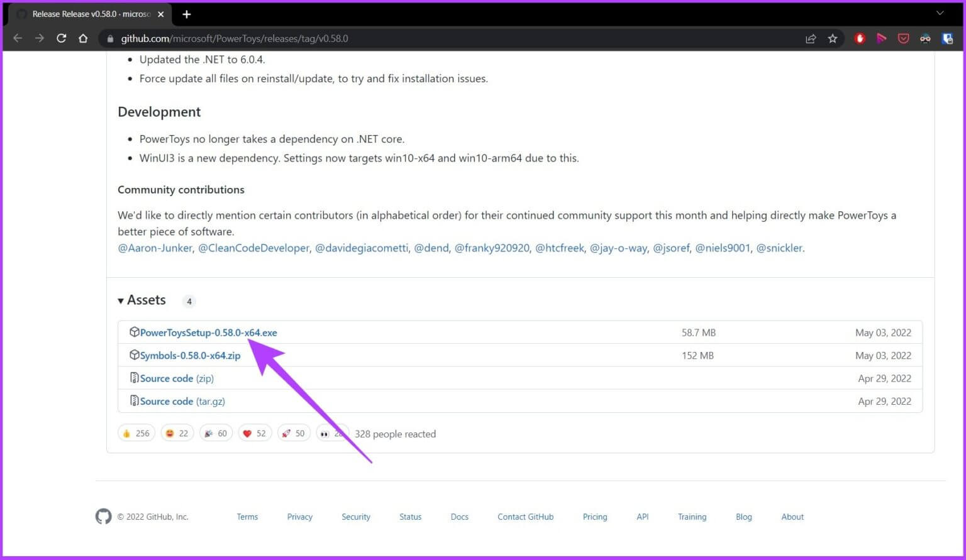Open the Status footer link
The height and width of the screenshot is (560, 966).
[410, 517]
